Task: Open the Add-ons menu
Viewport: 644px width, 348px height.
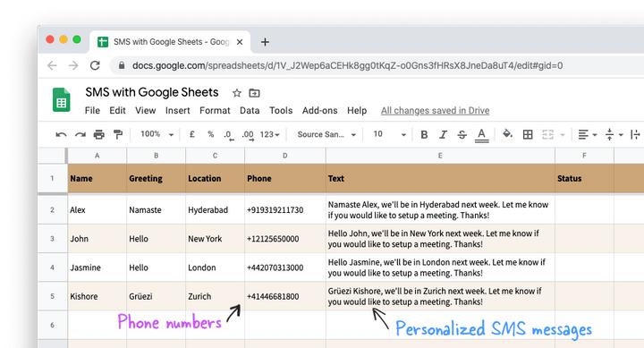Action: [319, 111]
